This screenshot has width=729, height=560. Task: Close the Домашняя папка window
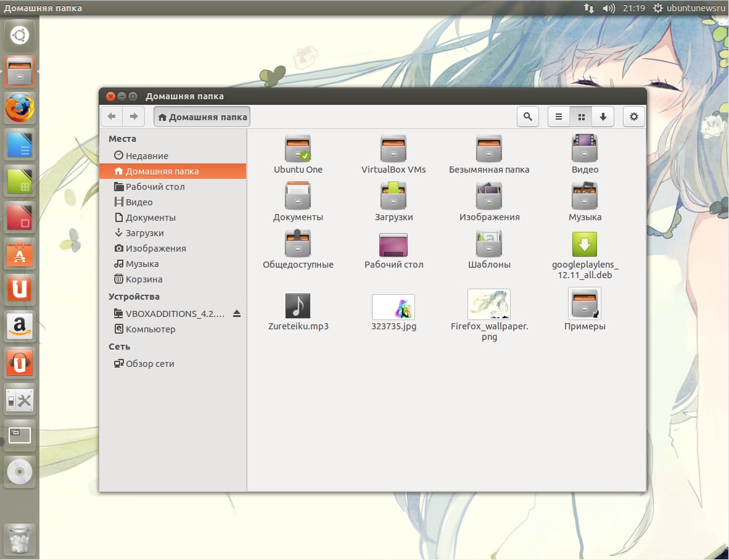tap(110, 96)
